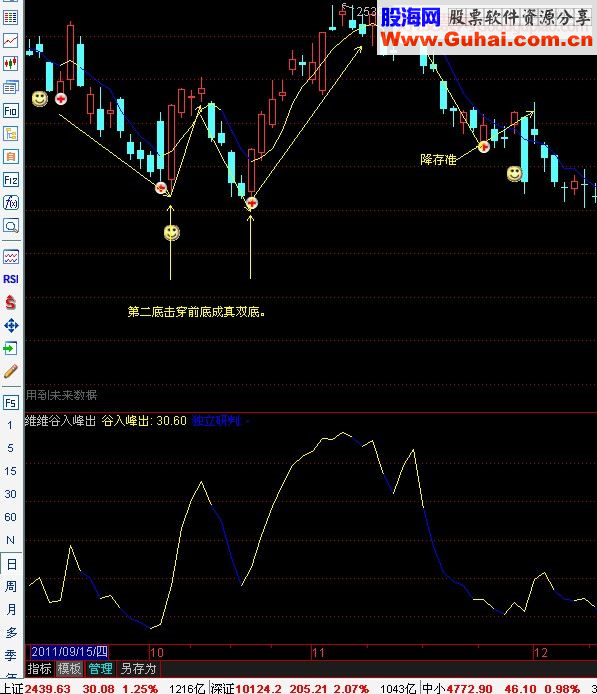Click the blue four-way move arrows icon
The height and width of the screenshot is (694, 597).
pyautogui.click(x=11, y=326)
